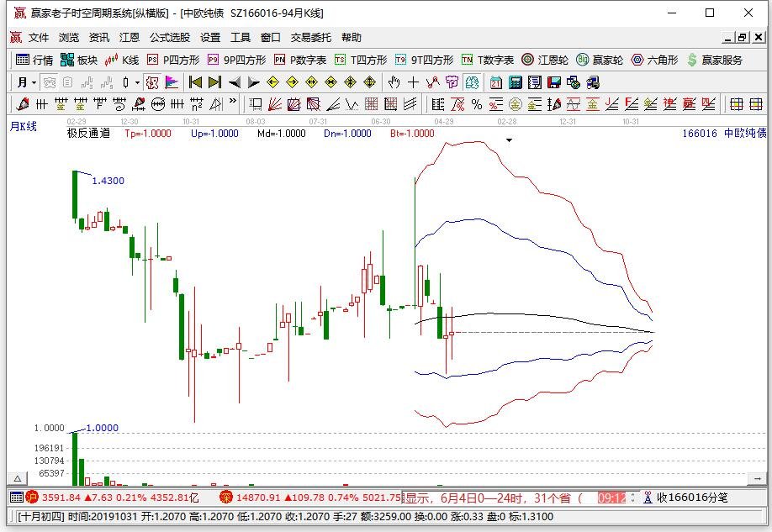Click the red floppy disk save icon
This screenshot has height=532, width=772.
(x=554, y=82)
